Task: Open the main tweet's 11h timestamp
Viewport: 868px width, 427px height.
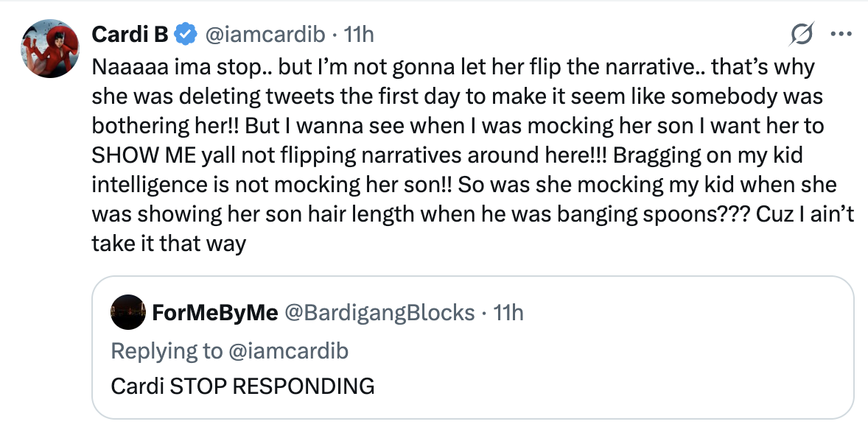Action: point(360,34)
